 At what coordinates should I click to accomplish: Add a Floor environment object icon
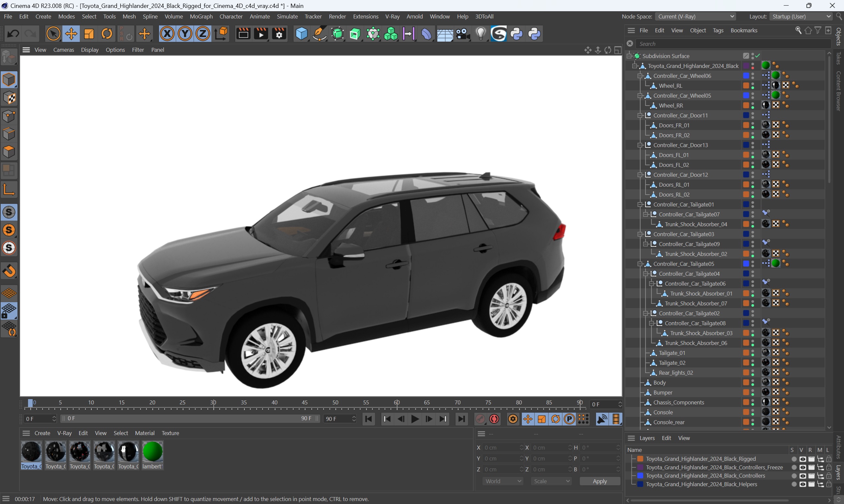pyautogui.click(x=445, y=34)
